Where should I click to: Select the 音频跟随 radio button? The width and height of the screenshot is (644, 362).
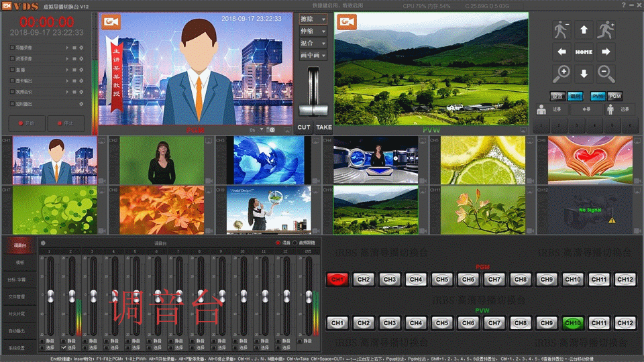[294, 243]
